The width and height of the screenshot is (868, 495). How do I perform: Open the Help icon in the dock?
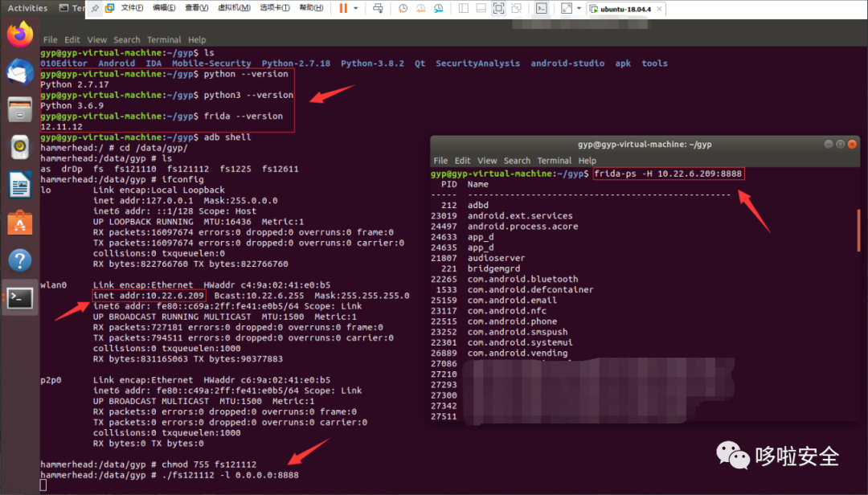coord(20,260)
